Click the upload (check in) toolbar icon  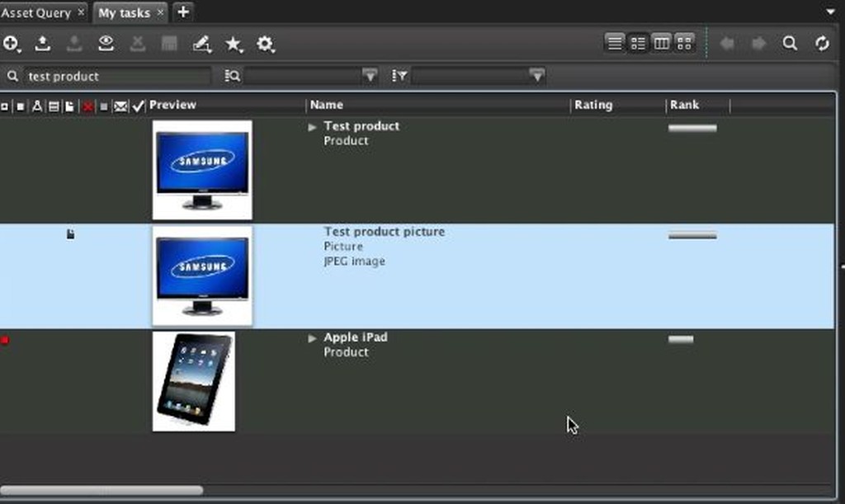[x=43, y=44]
